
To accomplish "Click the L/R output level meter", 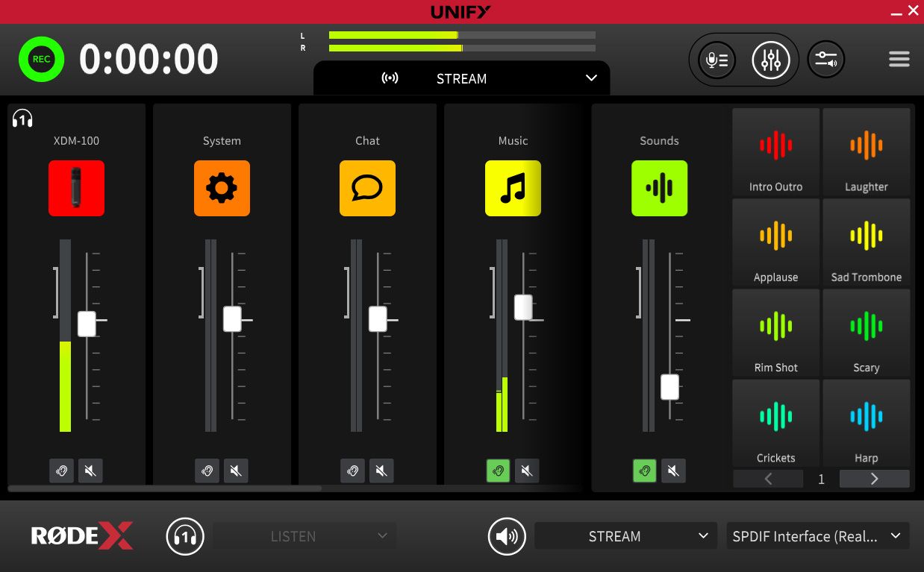I will coord(462,41).
